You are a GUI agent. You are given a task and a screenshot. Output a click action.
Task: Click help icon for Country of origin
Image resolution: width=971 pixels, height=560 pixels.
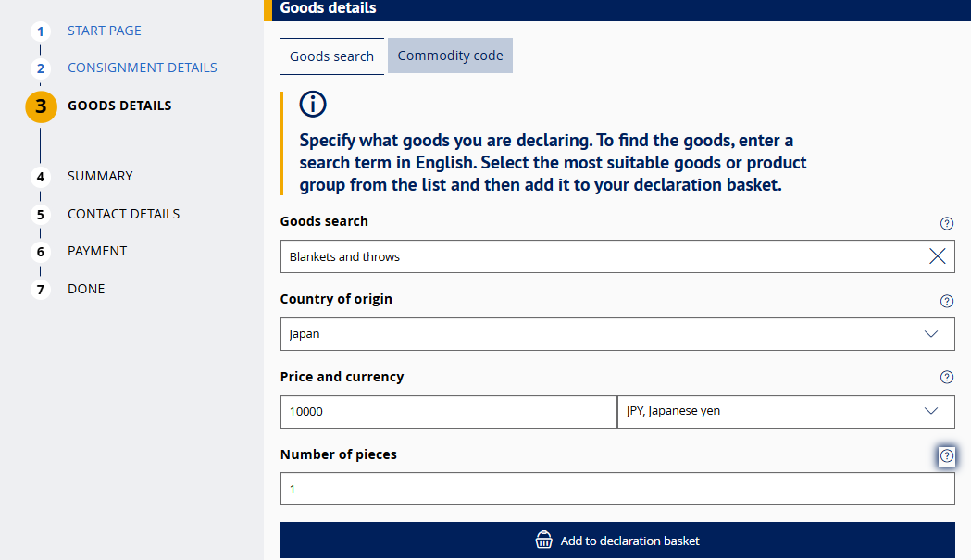click(946, 301)
